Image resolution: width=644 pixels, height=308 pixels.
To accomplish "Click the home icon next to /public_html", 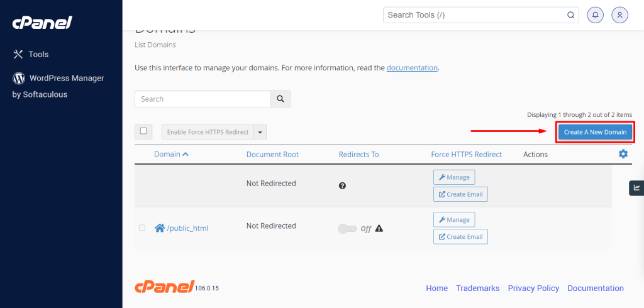I will [159, 228].
